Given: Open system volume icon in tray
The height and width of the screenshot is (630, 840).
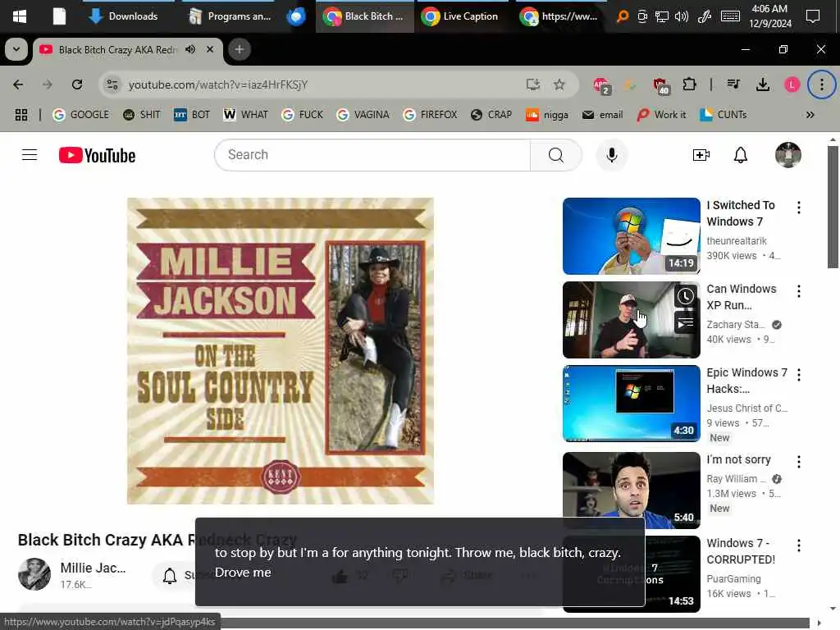Looking at the screenshot, I should coord(681,16).
